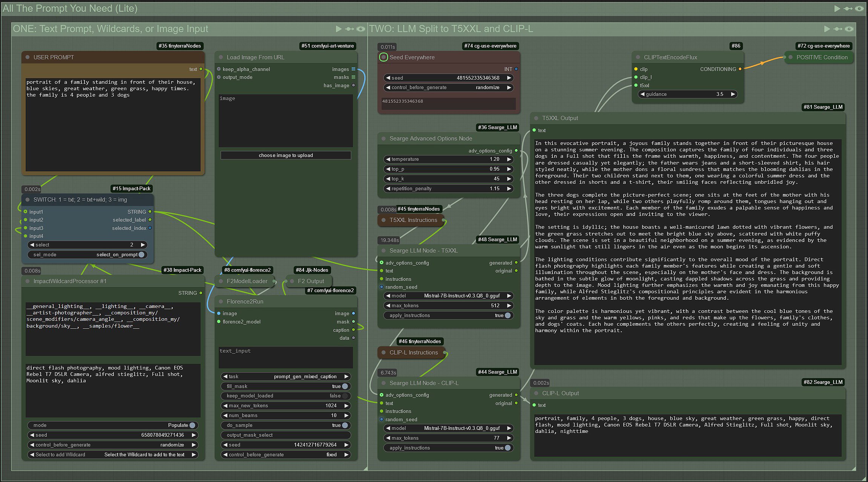The image size is (868, 482).
Task: Open 'Select to add Wildcard' combo box
Action: click(x=112, y=454)
